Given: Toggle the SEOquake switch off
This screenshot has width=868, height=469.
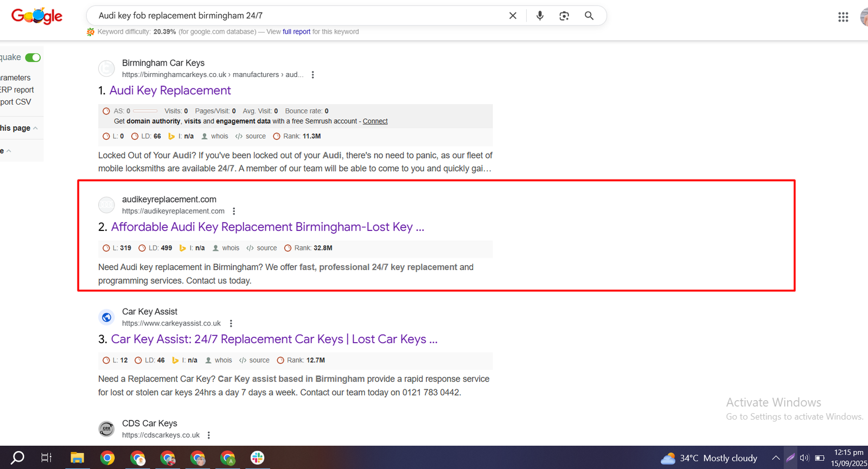Looking at the screenshot, I should tap(33, 57).
